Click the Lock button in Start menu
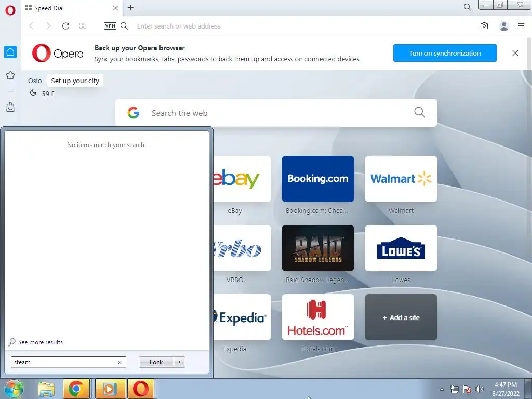Image resolution: width=532 pixels, height=399 pixels. click(x=156, y=362)
